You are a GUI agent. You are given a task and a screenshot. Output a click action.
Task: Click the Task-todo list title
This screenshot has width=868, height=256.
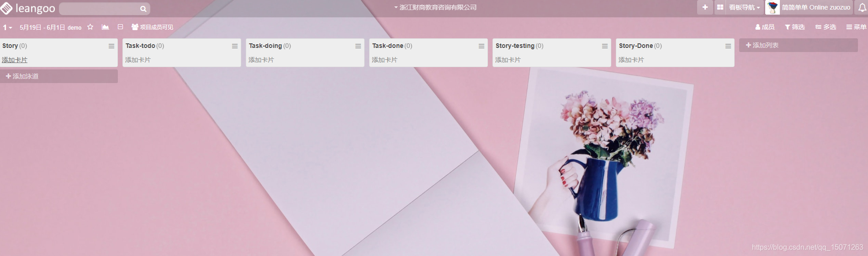point(140,46)
